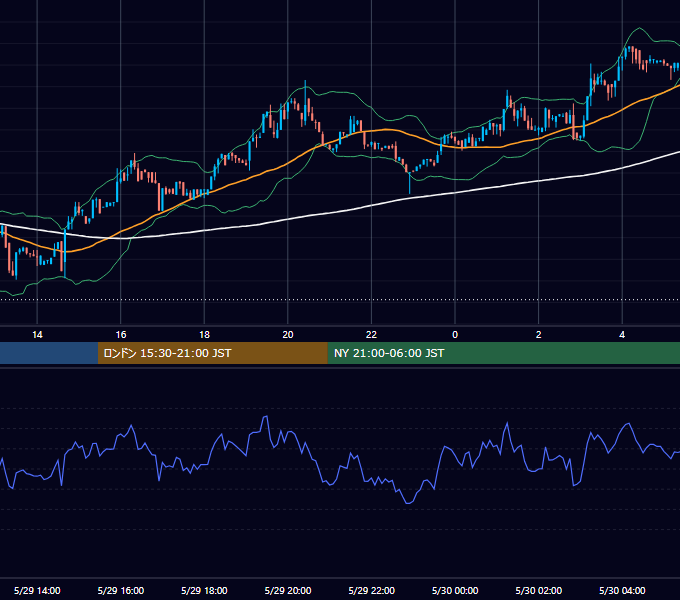Click the 0 hour label on price chart axis

tap(455, 335)
